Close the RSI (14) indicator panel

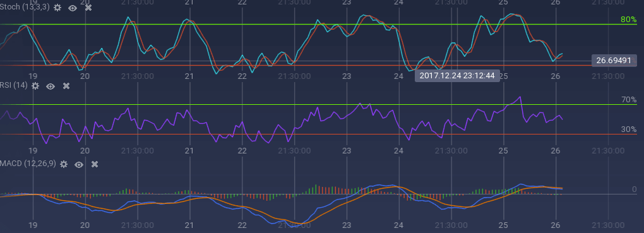click(x=66, y=86)
